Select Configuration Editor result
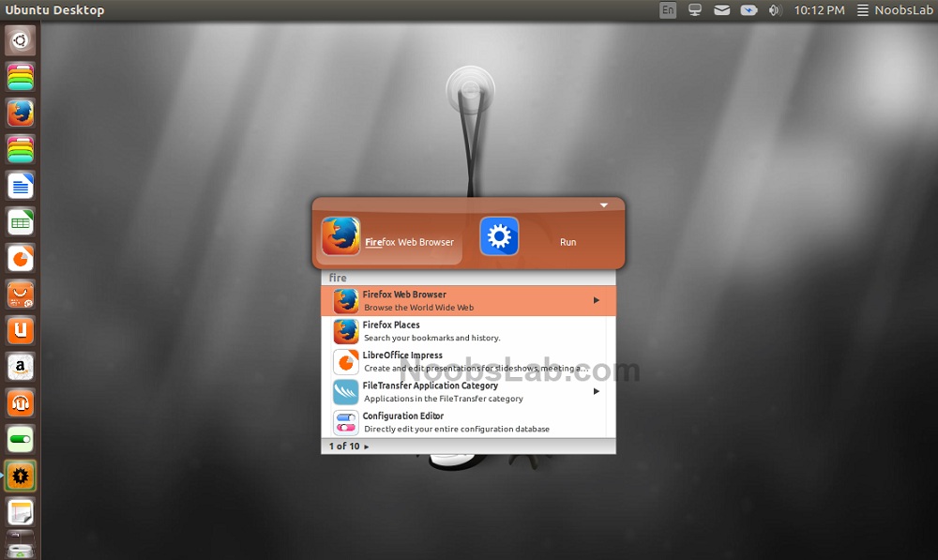The image size is (938, 560). click(468, 422)
